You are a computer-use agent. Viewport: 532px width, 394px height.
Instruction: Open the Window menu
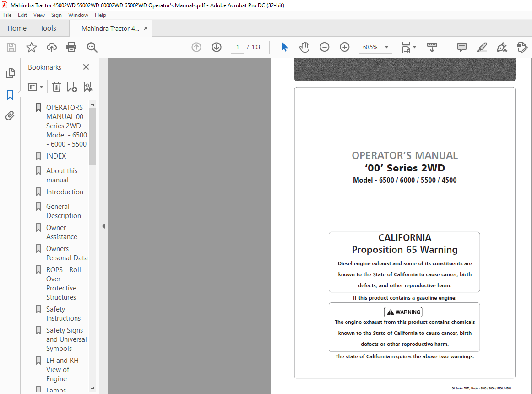click(78, 15)
